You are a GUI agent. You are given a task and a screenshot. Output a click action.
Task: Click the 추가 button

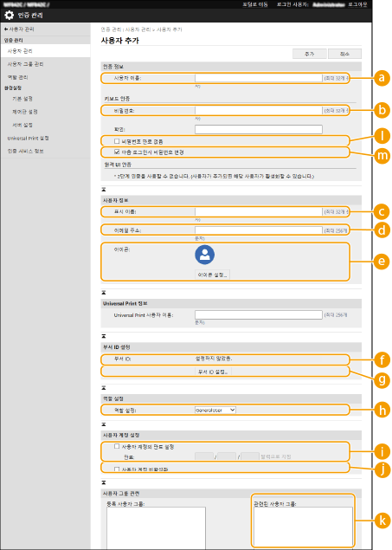pyautogui.click(x=310, y=54)
